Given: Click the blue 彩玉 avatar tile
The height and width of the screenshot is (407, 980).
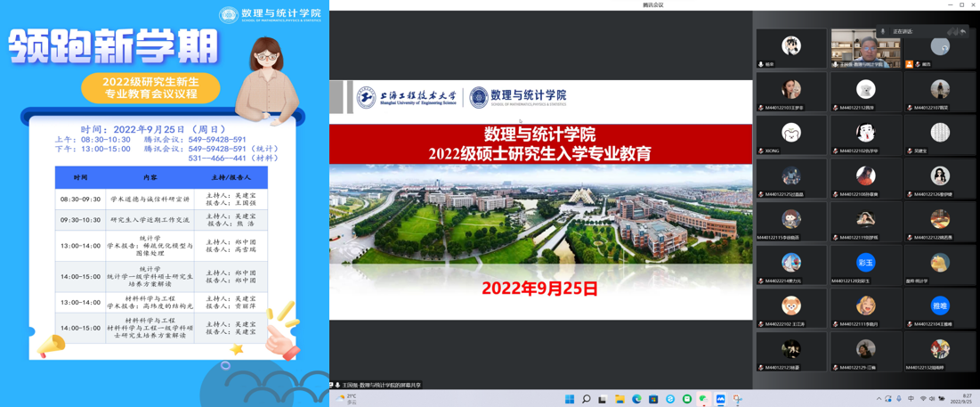Looking at the screenshot, I should 865,264.
